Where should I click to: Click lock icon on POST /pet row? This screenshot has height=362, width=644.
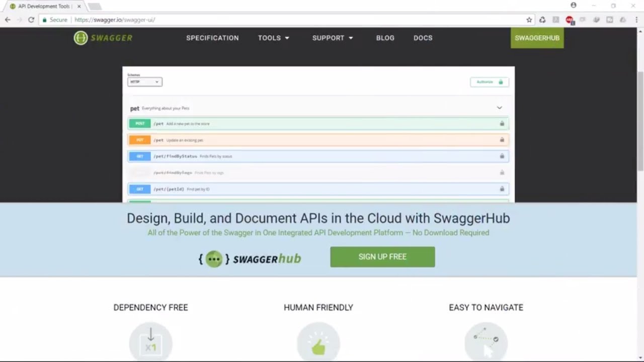tap(502, 123)
